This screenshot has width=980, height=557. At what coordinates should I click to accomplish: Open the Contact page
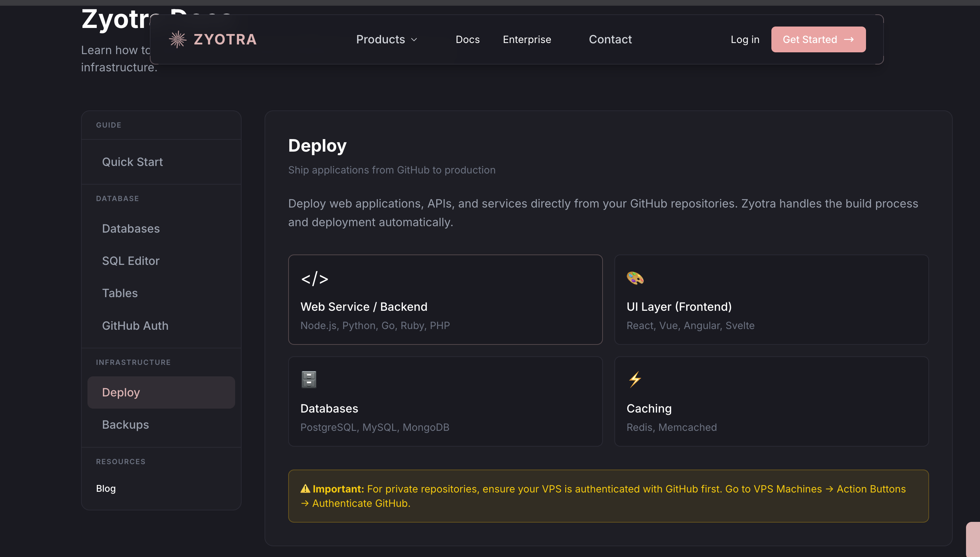pos(610,39)
